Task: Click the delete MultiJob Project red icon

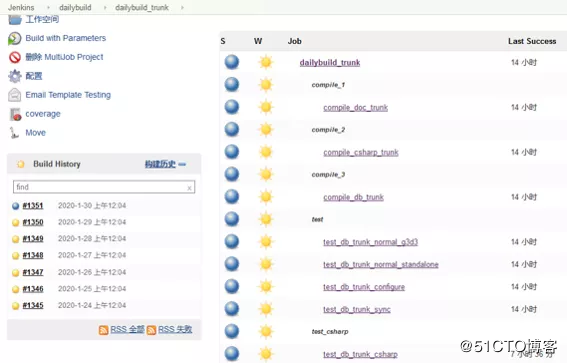Action: pos(15,57)
